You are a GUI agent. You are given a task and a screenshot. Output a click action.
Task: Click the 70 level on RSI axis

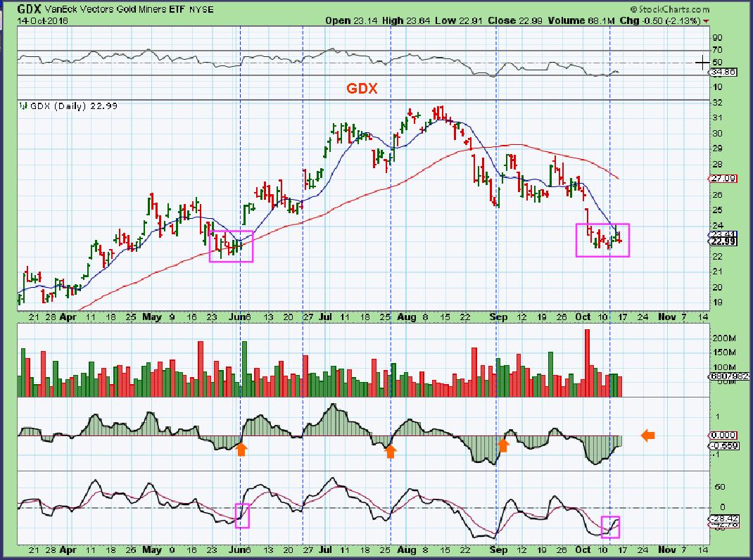point(718,50)
